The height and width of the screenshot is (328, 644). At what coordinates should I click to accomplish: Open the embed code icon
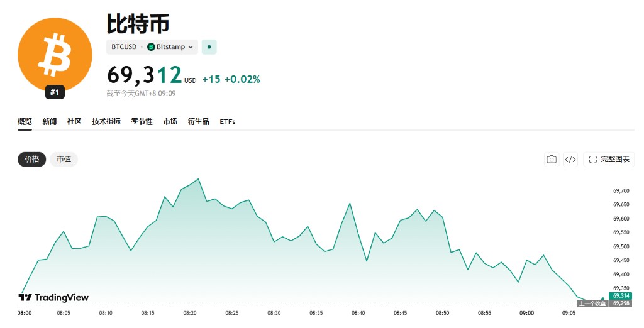tap(570, 159)
